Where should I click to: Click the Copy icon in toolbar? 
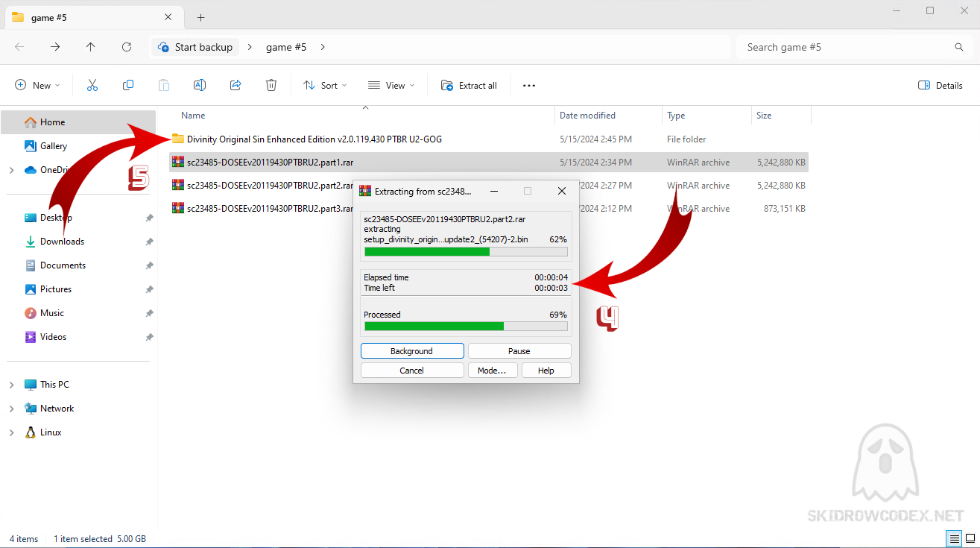click(x=128, y=86)
